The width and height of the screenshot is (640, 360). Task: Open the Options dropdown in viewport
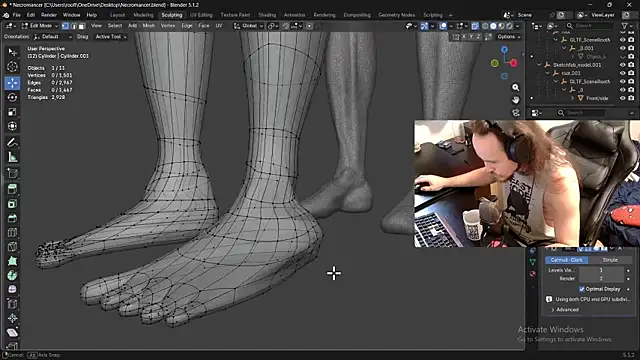(x=509, y=37)
